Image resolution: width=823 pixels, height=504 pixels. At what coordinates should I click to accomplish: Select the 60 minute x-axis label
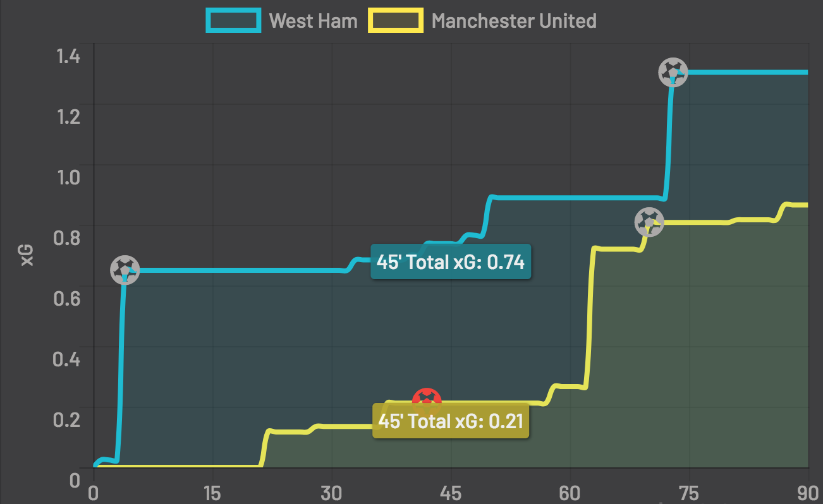click(x=570, y=493)
